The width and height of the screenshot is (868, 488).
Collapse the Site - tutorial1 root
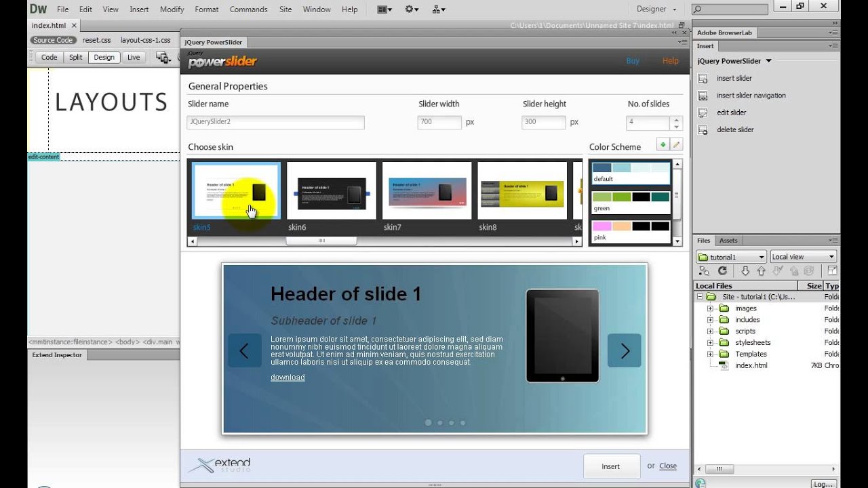pyautogui.click(x=700, y=297)
